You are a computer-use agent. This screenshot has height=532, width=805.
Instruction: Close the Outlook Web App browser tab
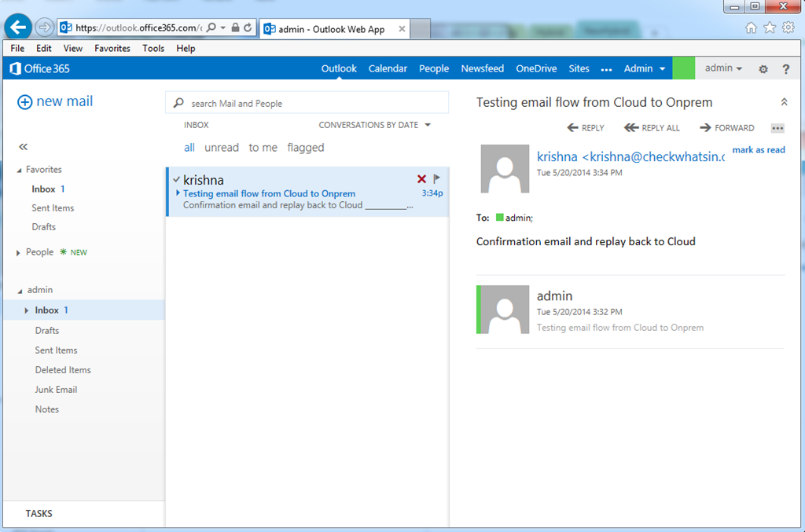click(402, 29)
